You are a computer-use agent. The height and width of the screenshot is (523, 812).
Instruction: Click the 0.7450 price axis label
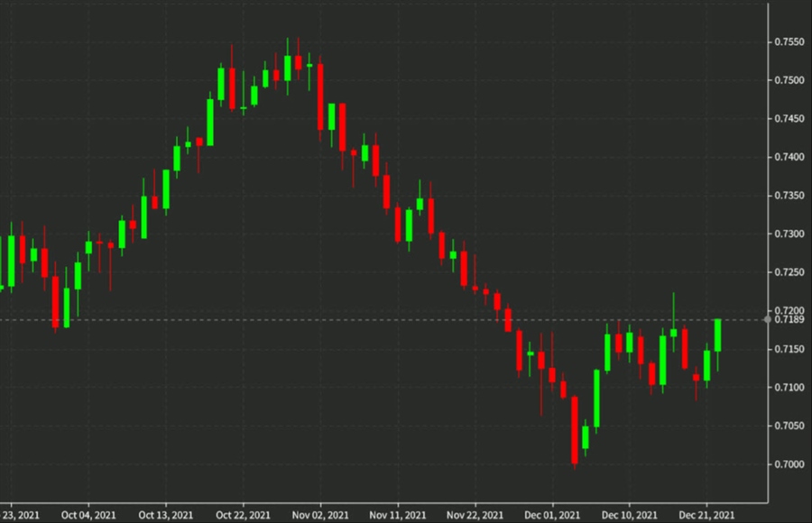789,116
